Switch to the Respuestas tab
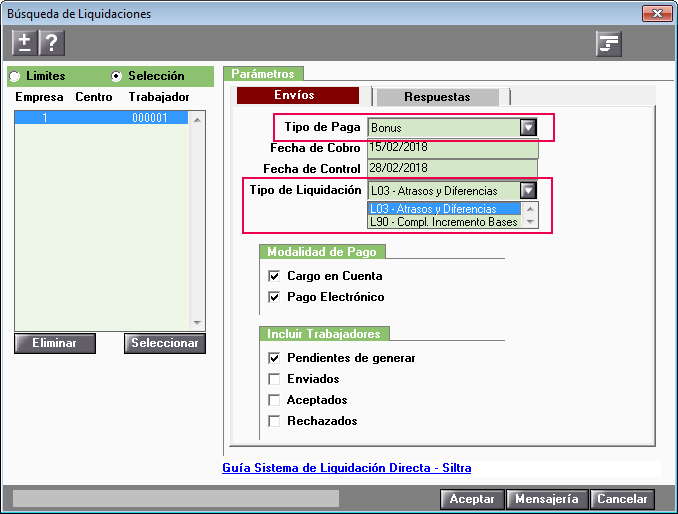This screenshot has width=678, height=514. [437, 97]
